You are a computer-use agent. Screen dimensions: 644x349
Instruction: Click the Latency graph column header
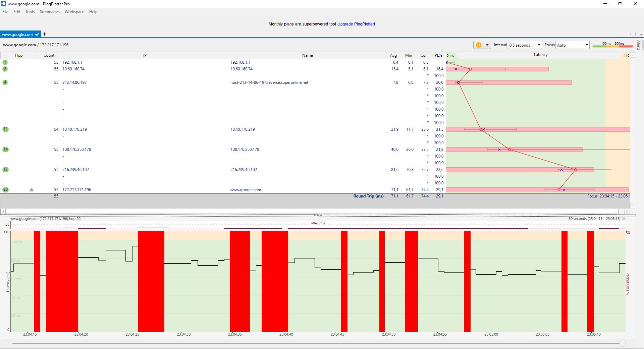click(x=540, y=55)
